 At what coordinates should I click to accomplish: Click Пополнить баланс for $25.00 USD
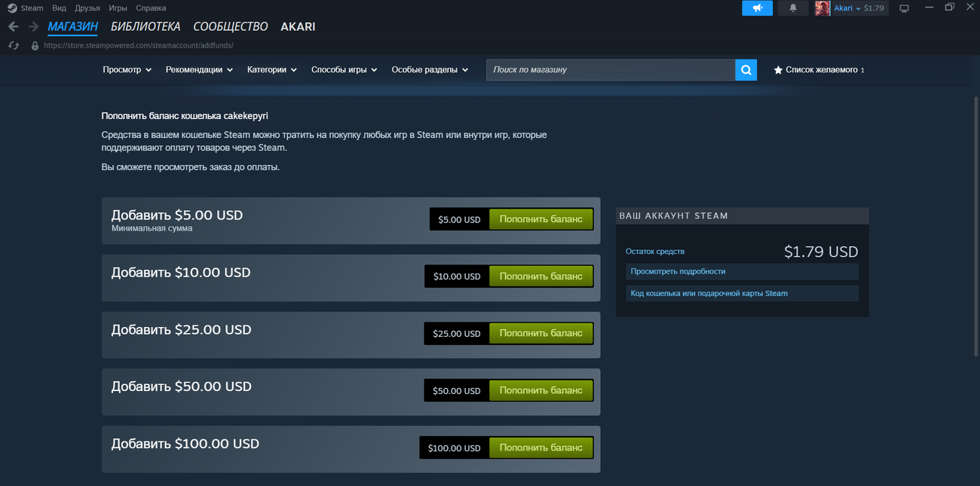click(x=541, y=333)
